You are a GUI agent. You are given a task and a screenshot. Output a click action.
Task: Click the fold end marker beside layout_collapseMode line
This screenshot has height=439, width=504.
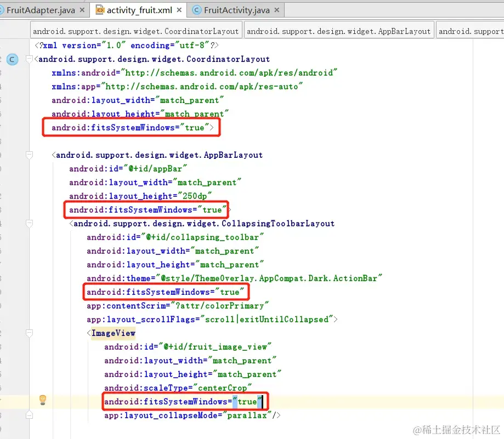point(29,415)
